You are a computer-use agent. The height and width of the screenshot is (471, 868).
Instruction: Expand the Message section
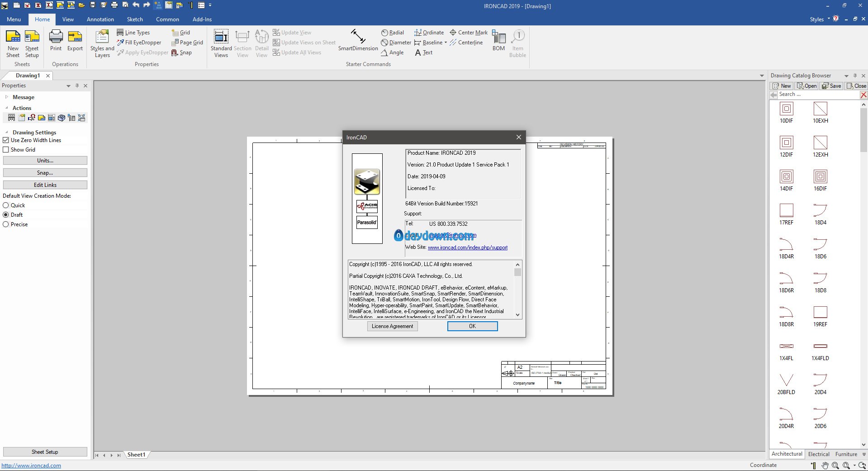tap(6, 97)
